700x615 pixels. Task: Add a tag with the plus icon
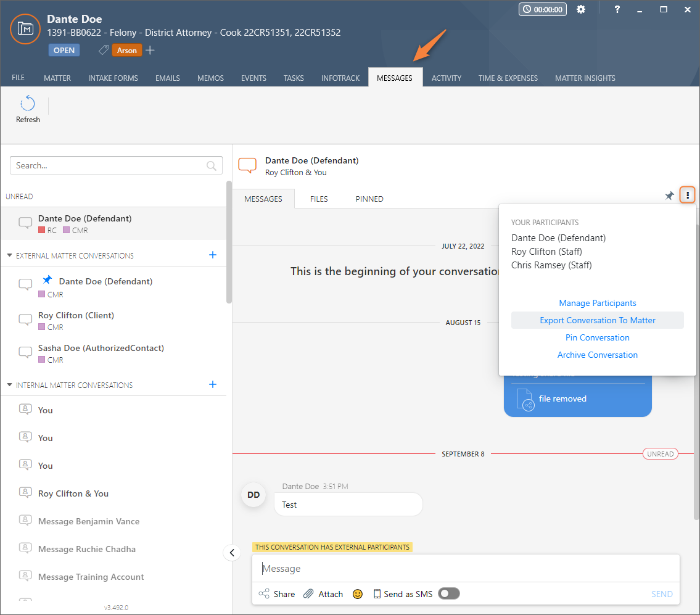click(150, 50)
